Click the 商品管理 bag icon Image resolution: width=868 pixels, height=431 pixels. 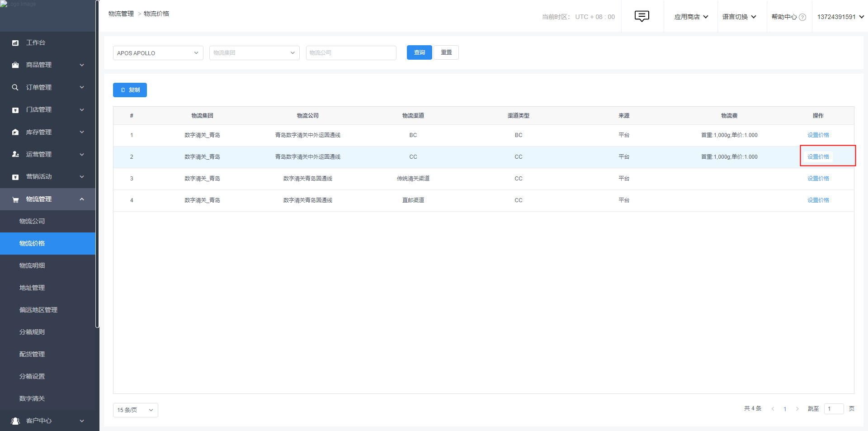click(x=15, y=65)
